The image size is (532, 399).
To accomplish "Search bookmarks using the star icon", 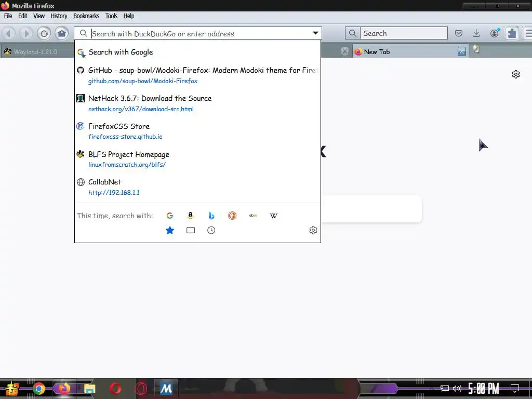I will click(x=170, y=230).
